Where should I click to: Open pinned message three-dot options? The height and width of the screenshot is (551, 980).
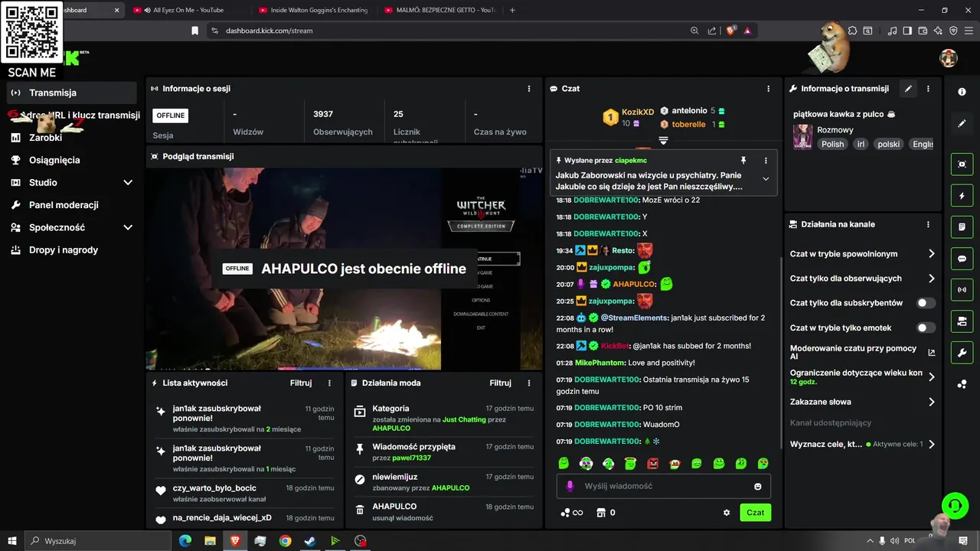pos(766,161)
